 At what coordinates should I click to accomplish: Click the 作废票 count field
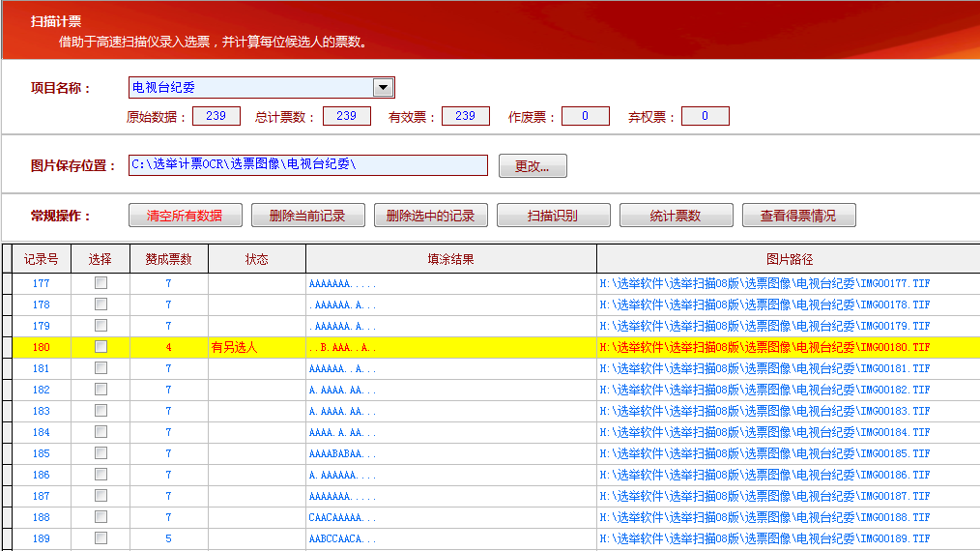coord(585,117)
